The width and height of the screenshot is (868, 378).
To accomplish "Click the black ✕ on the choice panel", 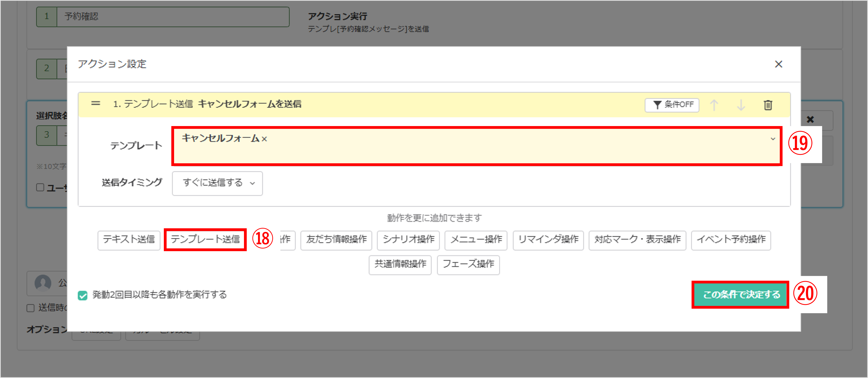I will pos(810,120).
